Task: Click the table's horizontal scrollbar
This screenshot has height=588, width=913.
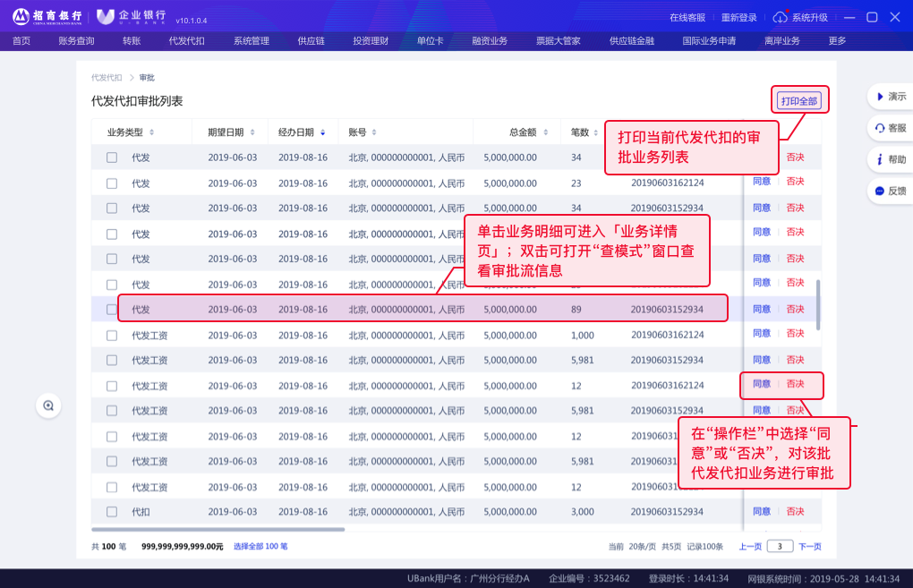Action: click(218, 529)
